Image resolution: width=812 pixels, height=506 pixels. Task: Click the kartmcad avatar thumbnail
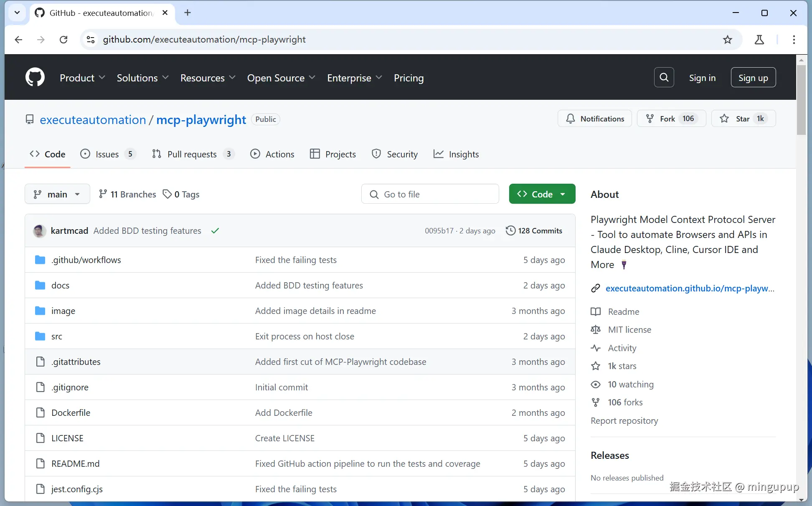point(40,231)
